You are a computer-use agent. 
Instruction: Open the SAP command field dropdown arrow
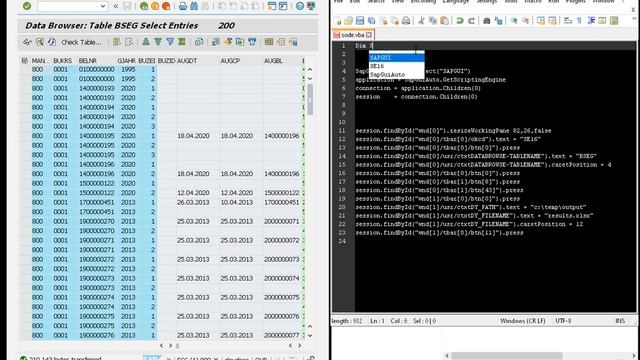[x=103, y=6]
